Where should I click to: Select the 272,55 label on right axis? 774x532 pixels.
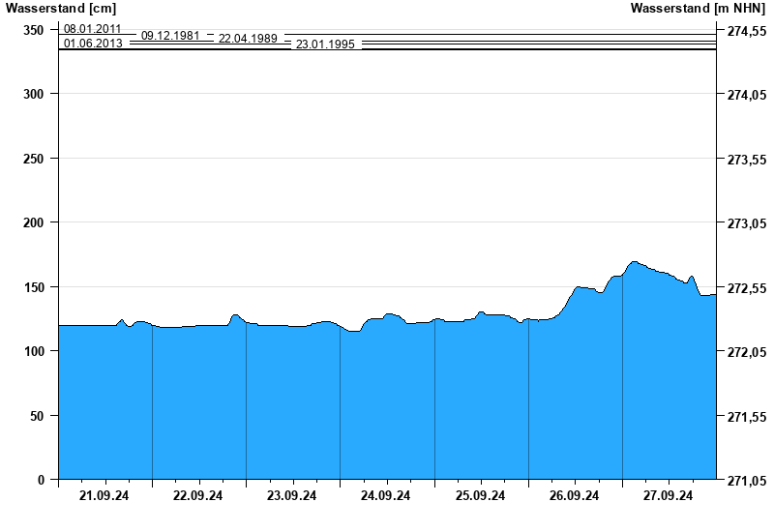[x=746, y=288]
